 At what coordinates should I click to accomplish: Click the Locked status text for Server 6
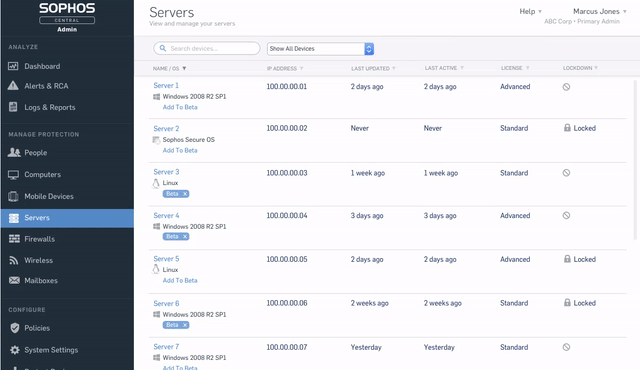584,303
